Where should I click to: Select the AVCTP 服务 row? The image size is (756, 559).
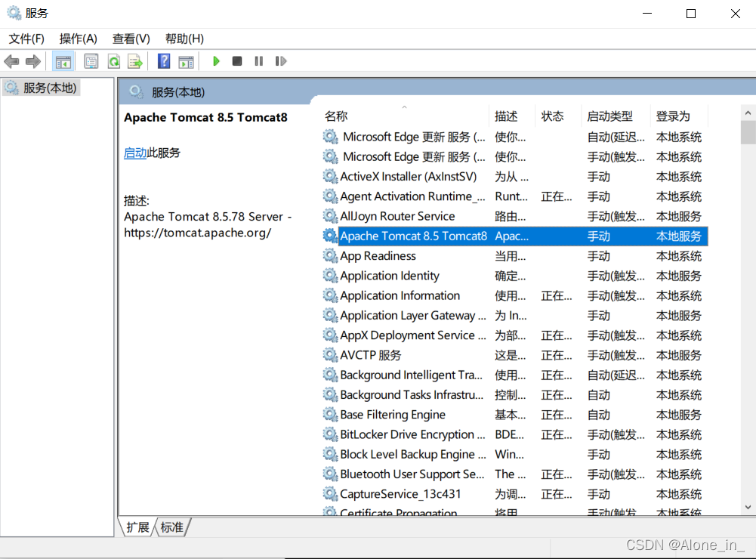(x=515, y=355)
